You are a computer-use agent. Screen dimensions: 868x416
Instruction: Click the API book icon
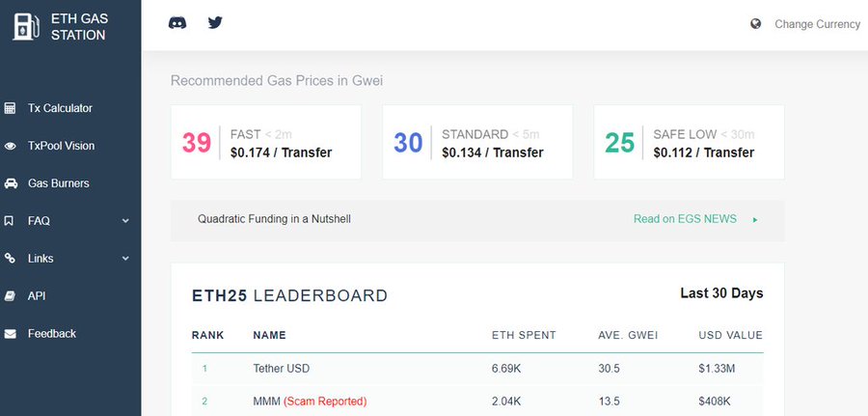point(10,295)
